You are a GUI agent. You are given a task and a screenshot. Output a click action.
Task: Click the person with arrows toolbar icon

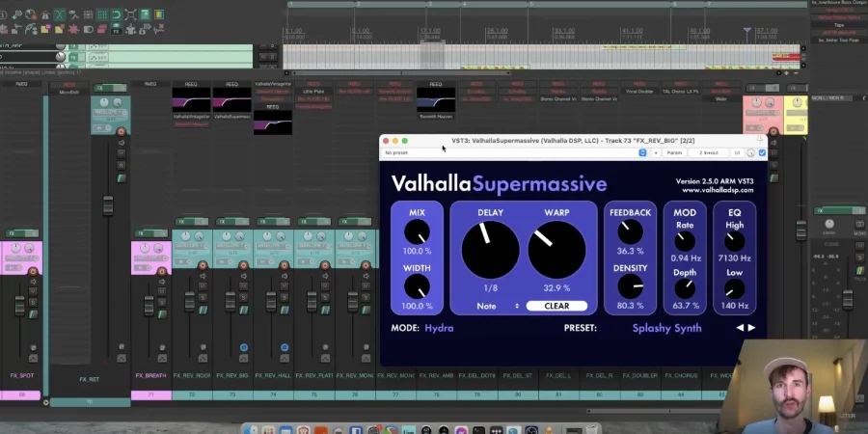pyautogui.click(x=130, y=28)
